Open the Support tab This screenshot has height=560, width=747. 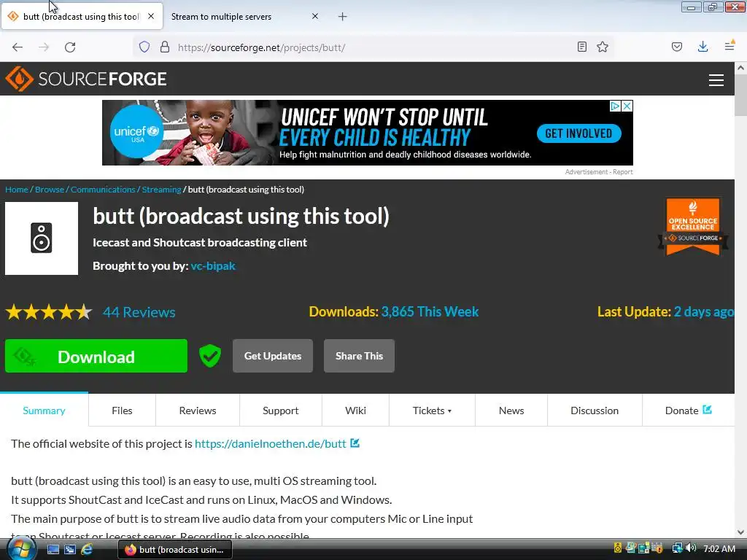click(281, 411)
